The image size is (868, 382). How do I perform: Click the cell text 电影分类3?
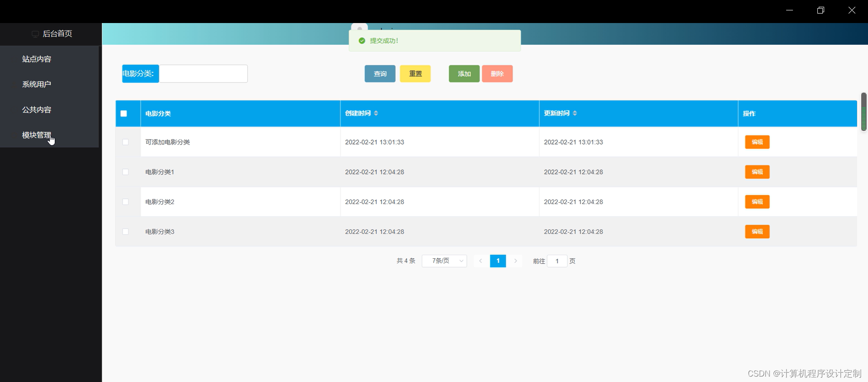(x=160, y=232)
